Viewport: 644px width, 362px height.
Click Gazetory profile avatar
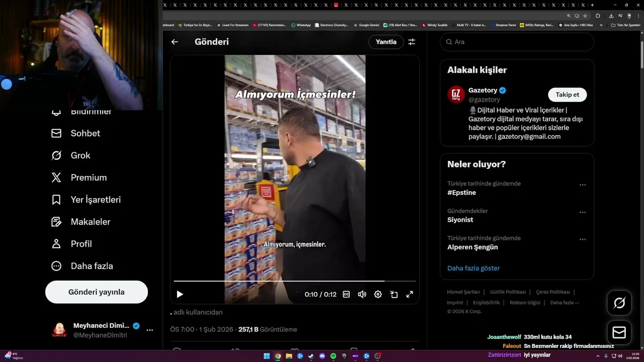point(456,95)
